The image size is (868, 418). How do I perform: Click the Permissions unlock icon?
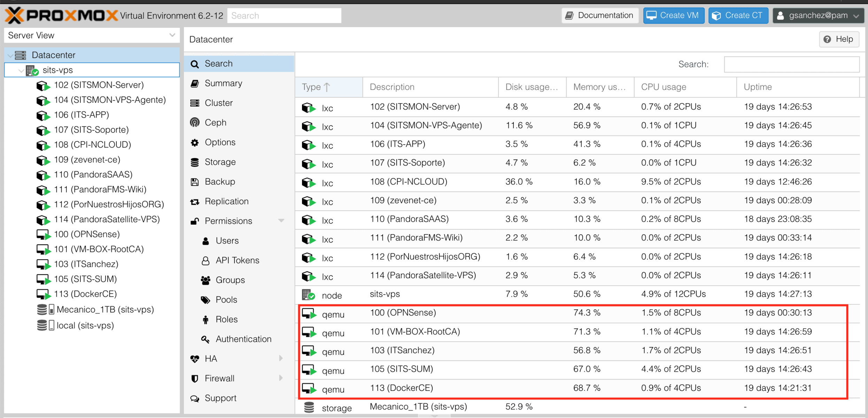tap(195, 221)
